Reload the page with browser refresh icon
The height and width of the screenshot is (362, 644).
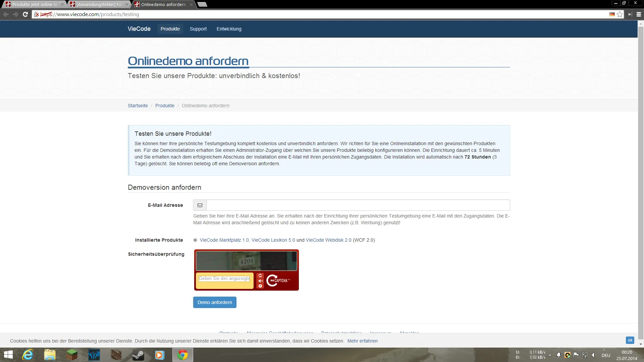click(x=25, y=14)
